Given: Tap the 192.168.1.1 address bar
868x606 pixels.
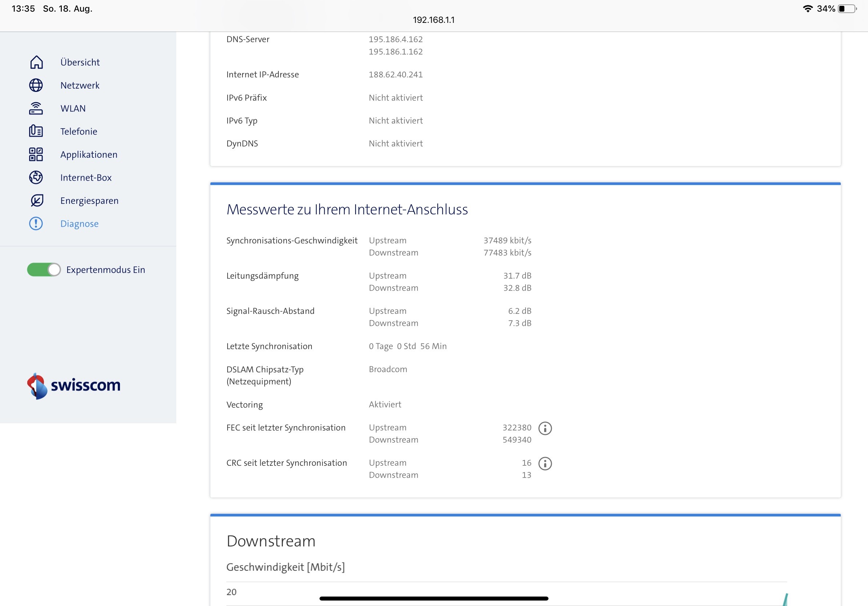Looking at the screenshot, I should (x=434, y=20).
